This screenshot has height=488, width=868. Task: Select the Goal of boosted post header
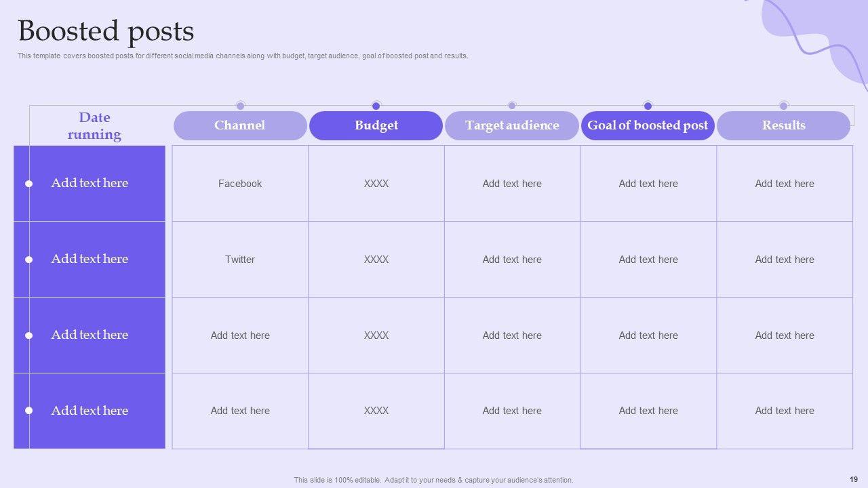coord(648,125)
